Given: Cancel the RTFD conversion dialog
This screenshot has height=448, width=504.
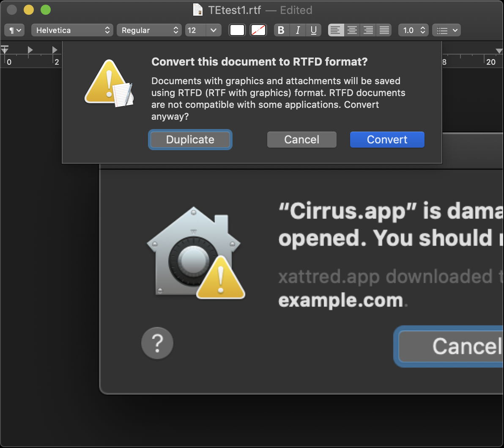Looking at the screenshot, I should (301, 140).
